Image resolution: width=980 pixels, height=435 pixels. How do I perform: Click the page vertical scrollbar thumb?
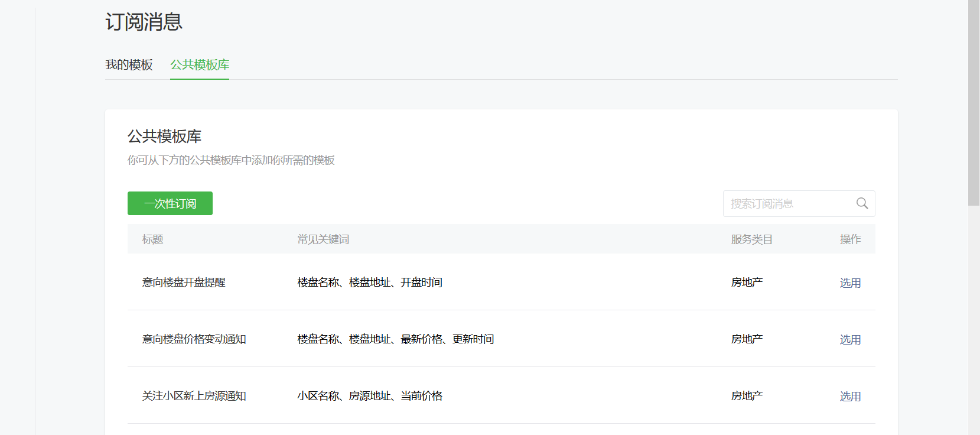click(x=974, y=103)
